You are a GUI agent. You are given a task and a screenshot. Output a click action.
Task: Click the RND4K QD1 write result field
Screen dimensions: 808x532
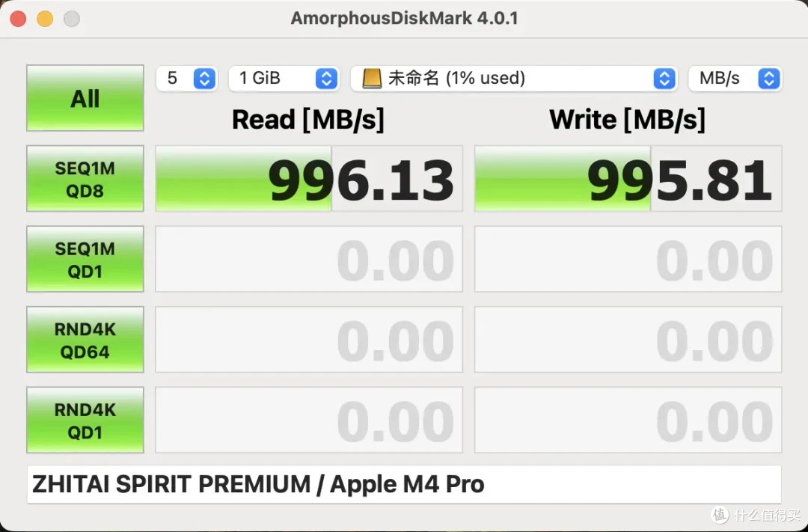click(x=628, y=420)
